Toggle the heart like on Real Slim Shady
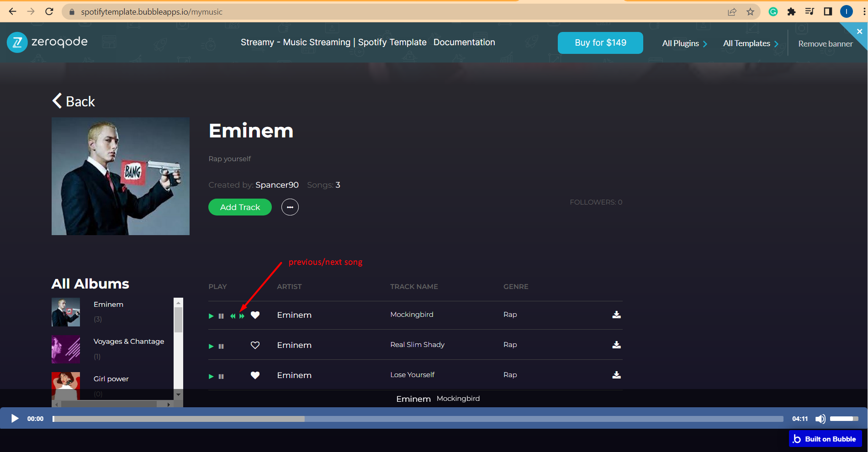Image resolution: width=868 pixels, height=452 pixels. (255, 345)
